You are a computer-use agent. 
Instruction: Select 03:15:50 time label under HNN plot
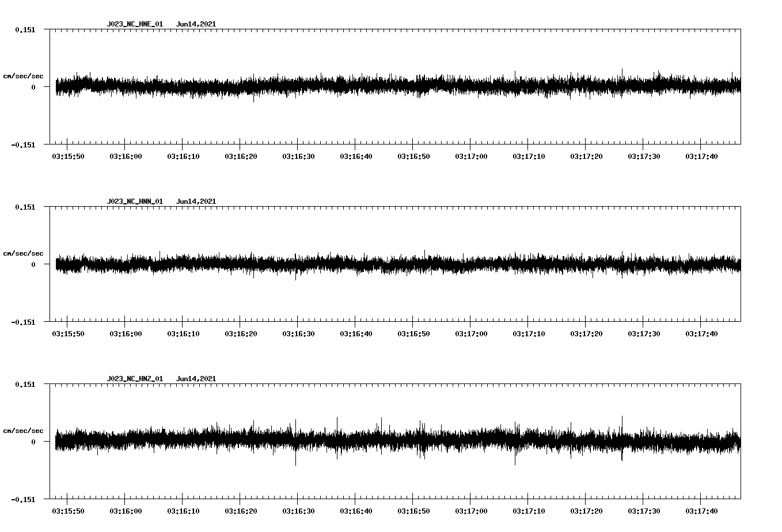pos(68,334)
